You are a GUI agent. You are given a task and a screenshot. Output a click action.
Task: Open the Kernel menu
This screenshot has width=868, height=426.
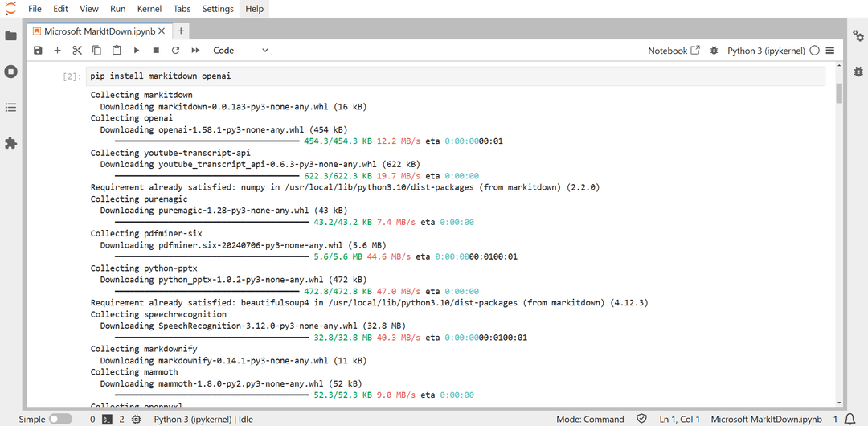[x=149, y=9]
